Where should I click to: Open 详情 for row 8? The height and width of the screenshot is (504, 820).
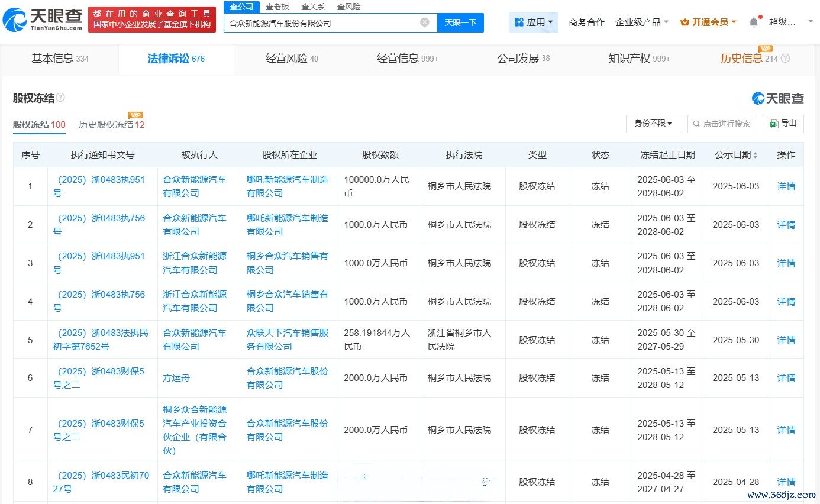click(x=786, y=482)
